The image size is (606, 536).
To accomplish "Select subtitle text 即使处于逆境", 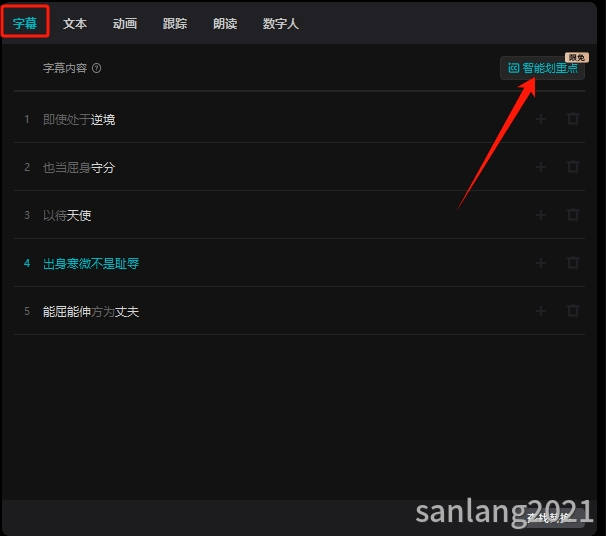I will pos(79,119).
